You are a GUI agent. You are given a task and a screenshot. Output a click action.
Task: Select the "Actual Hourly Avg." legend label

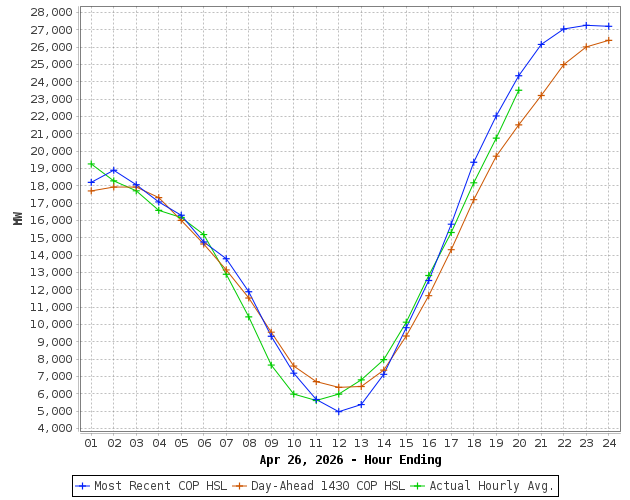tap(491, 486)
